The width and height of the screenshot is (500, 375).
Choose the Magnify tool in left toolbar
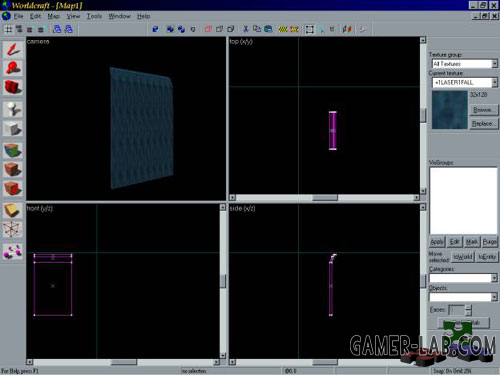[13, 68]
